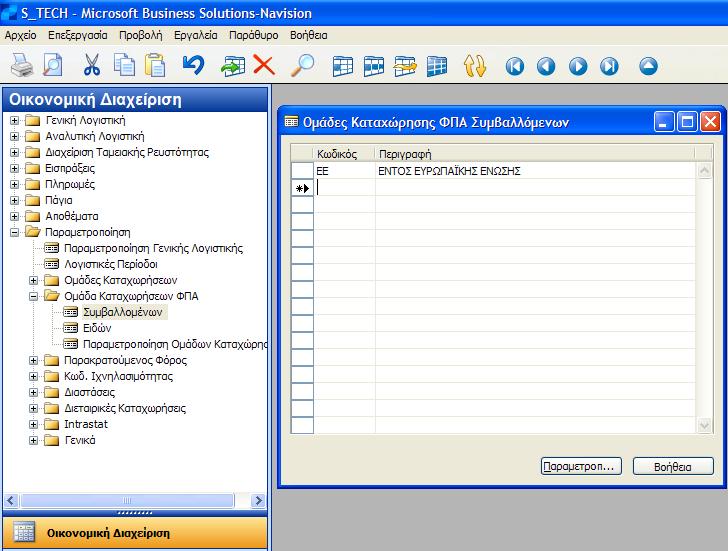This screenshot has height=551, width=728.
Task: Click the Περιγραφή column header
Action: click(535, 154)
